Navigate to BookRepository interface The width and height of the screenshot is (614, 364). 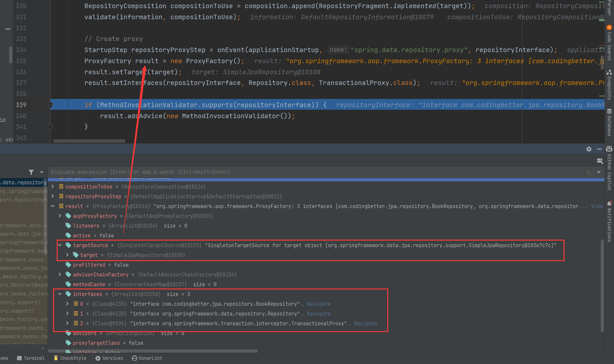319,304
